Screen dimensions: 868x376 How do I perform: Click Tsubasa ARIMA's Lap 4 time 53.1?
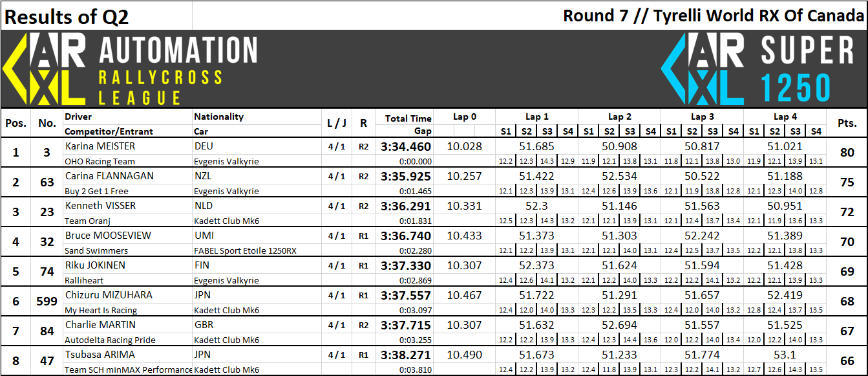(x=785, y=355)
